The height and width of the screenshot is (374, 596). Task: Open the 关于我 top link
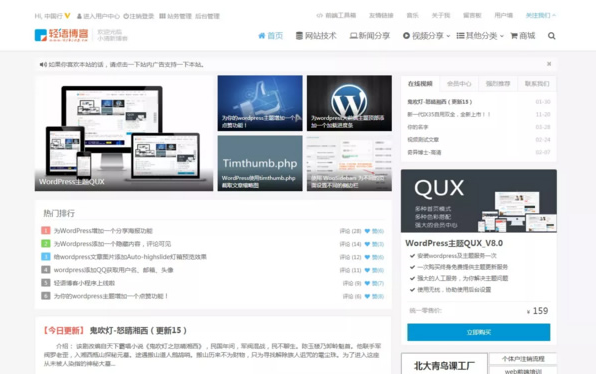[x=441, y=16]
